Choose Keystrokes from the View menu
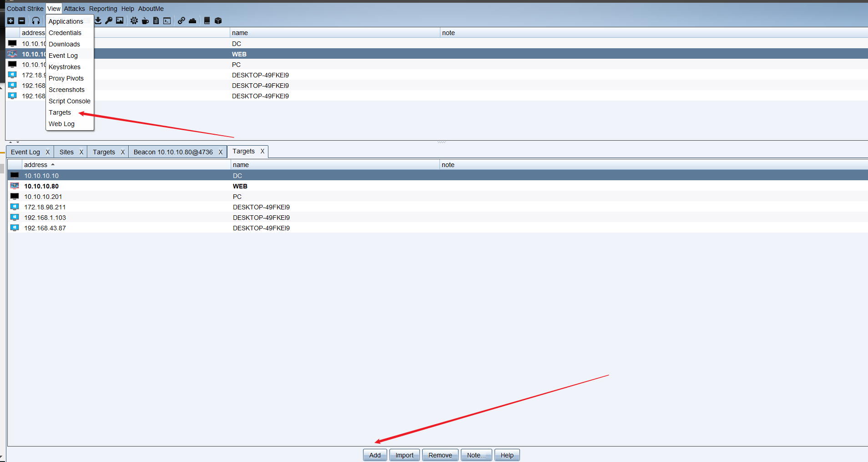 (x=70, y=67)
